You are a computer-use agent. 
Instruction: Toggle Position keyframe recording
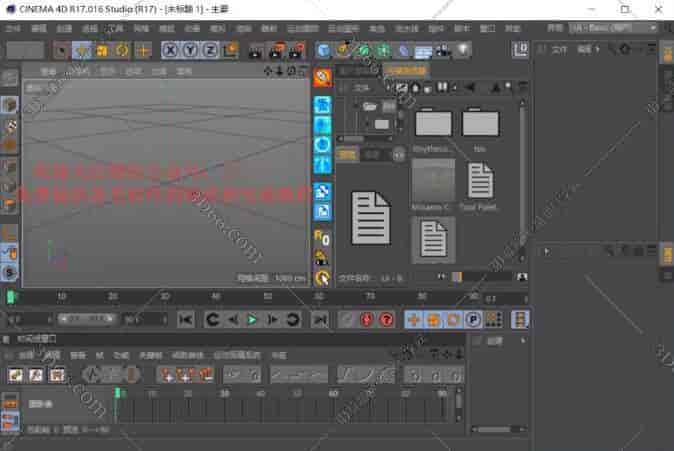pos(414,319)
